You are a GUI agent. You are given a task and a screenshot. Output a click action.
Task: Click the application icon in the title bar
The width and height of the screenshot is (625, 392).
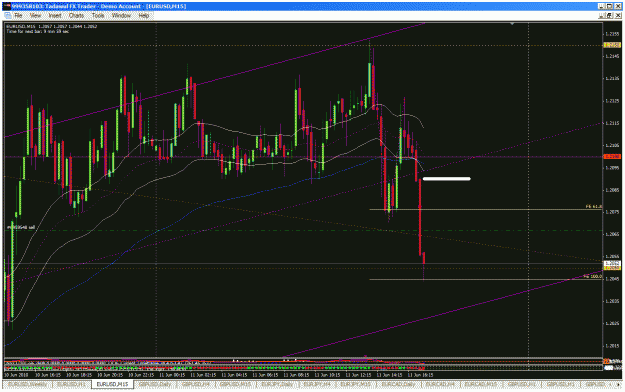tap(6, 6)
